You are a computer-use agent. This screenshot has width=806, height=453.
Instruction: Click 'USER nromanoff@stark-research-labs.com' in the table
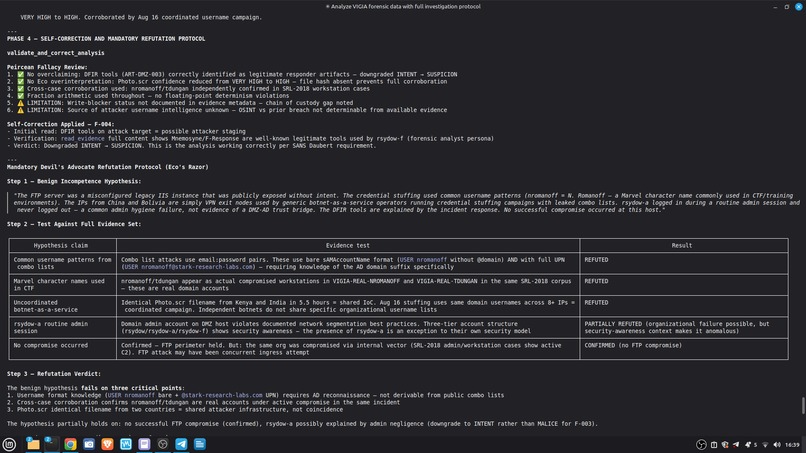click(189, 267)
